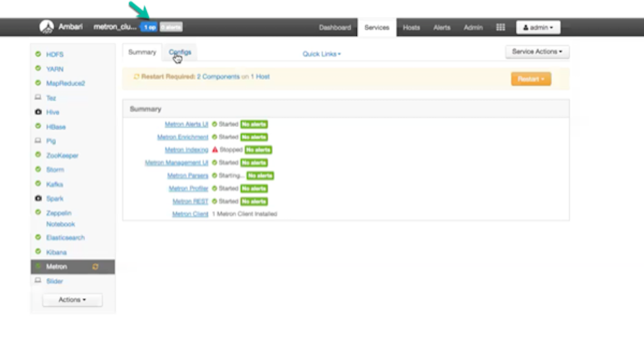Go to the Dashboard menu
The image size is (644, 349).
[x=335, y=28]
